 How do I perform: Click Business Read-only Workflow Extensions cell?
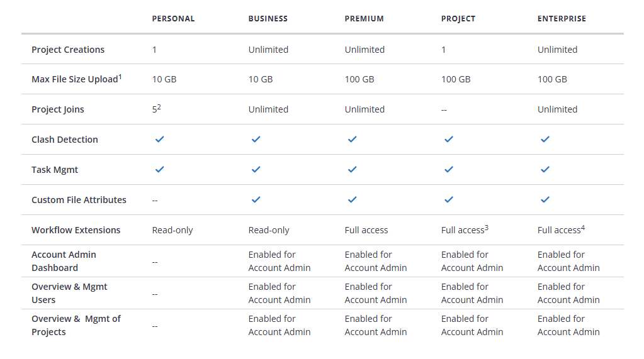point(269,230)
